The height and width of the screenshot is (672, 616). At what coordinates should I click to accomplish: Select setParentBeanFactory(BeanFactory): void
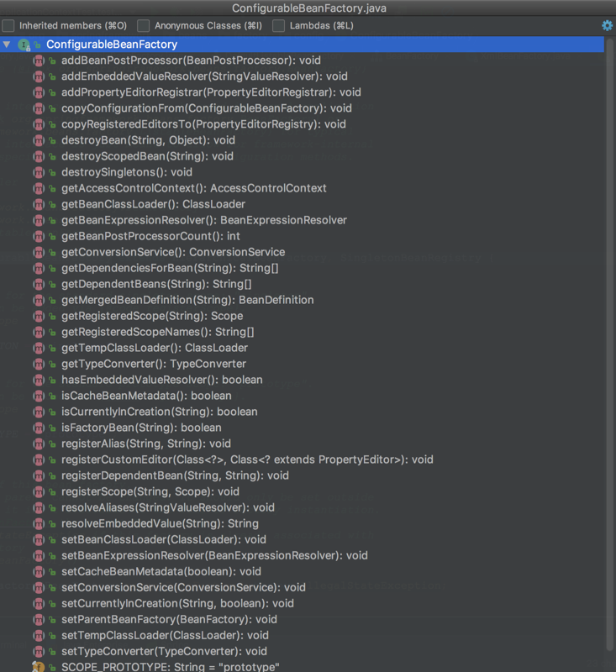click(169, 619)
